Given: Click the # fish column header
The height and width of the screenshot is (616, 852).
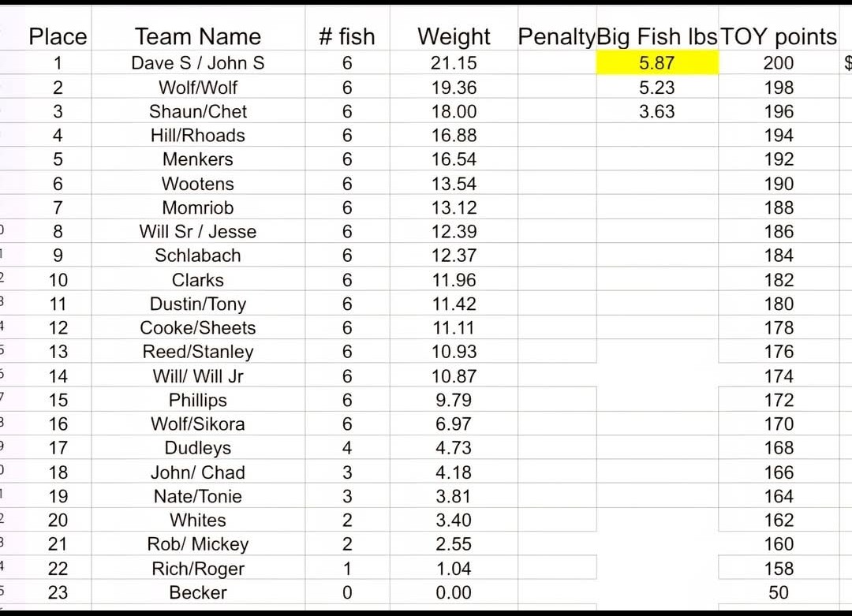Looking at the screenshot, I should pos(347,36).
